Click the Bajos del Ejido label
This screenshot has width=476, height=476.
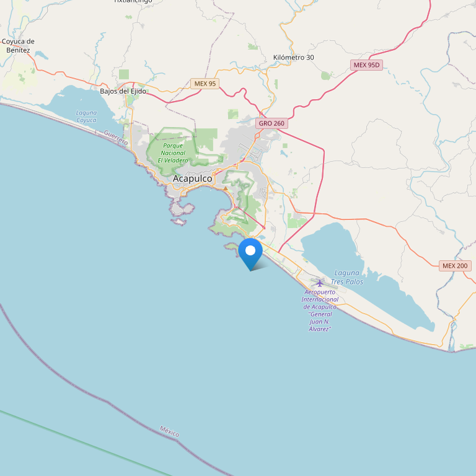(123, 91)
